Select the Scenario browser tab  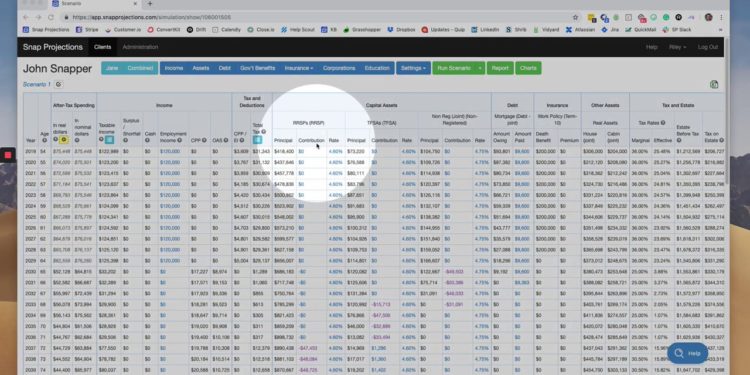(93, 4)
